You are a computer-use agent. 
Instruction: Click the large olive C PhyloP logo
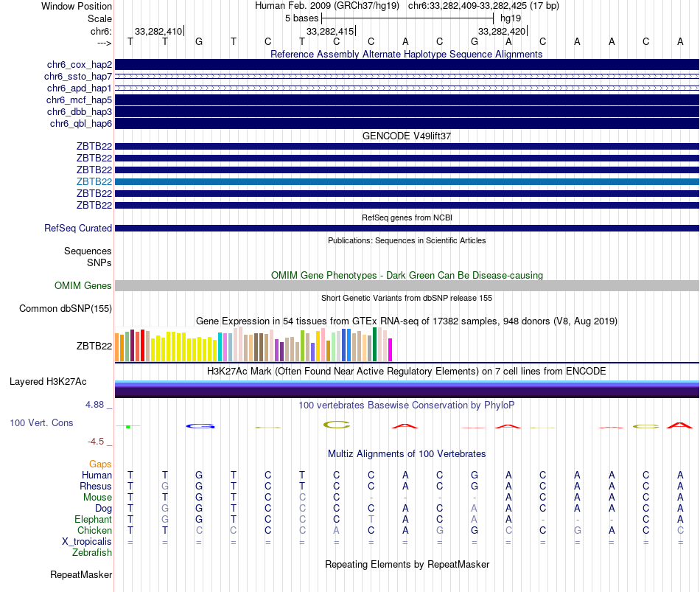pyautogui.click(x=337, y=425)
